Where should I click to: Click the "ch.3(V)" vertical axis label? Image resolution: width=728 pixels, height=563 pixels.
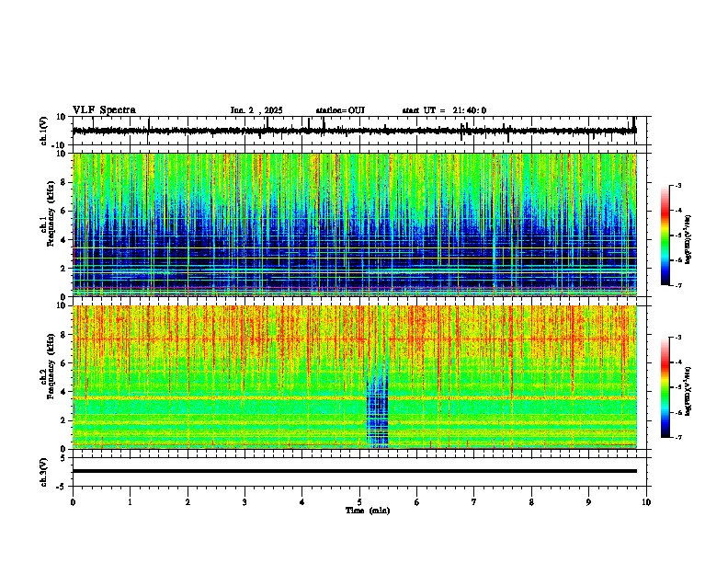(x=44, y=472)
